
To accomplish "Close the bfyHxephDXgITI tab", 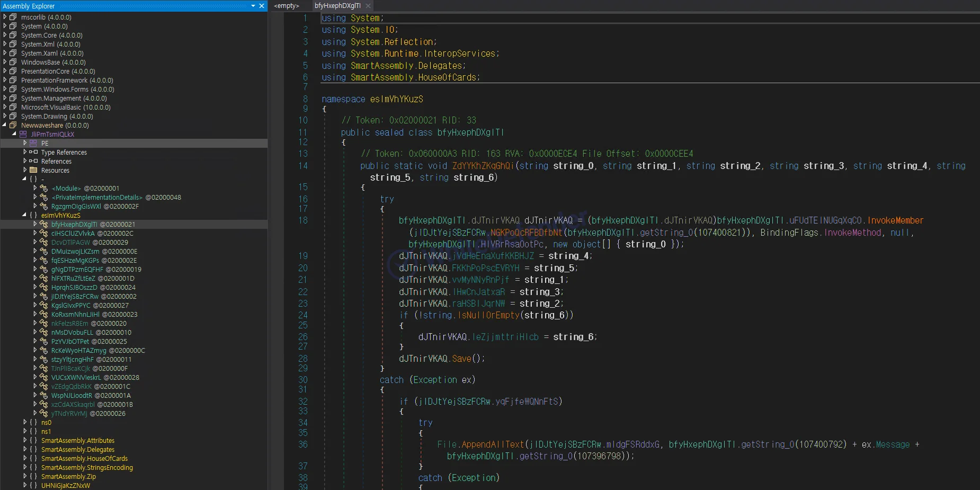I will pos(368,6).
